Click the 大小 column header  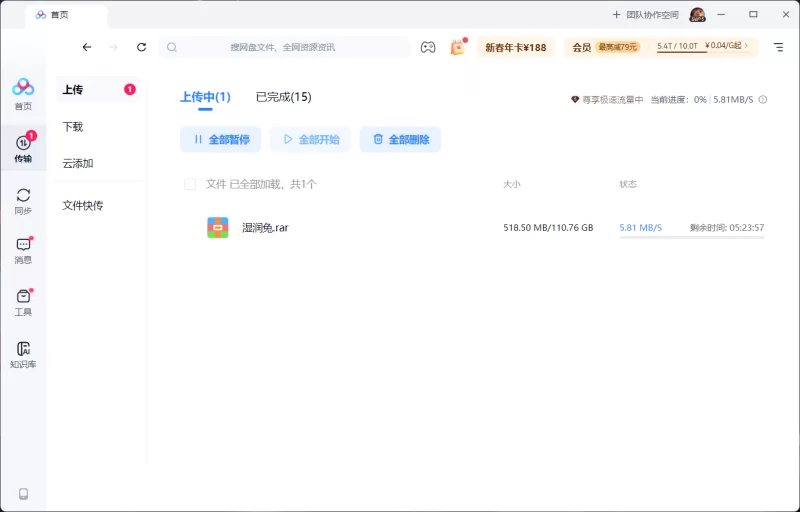[512, 184]
